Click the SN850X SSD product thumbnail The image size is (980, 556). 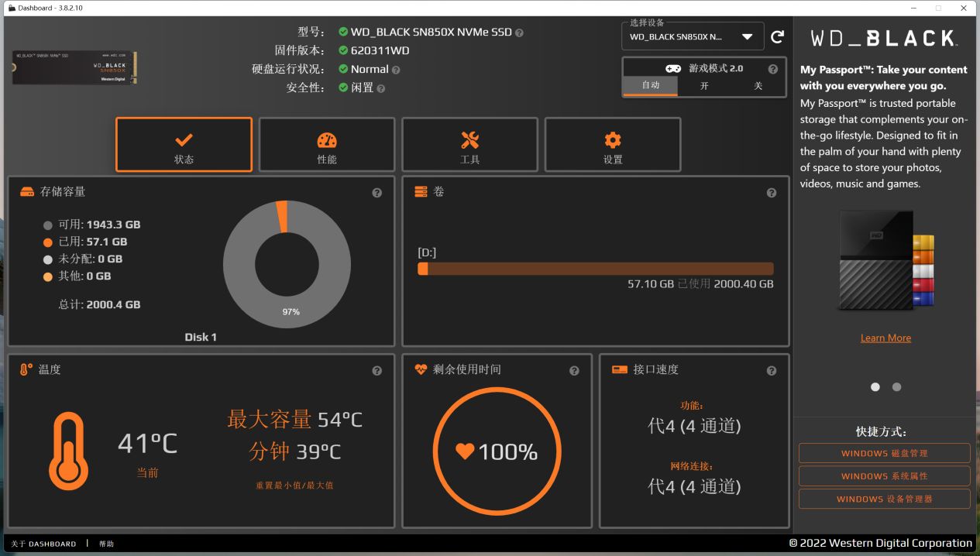tap(74, 68)
